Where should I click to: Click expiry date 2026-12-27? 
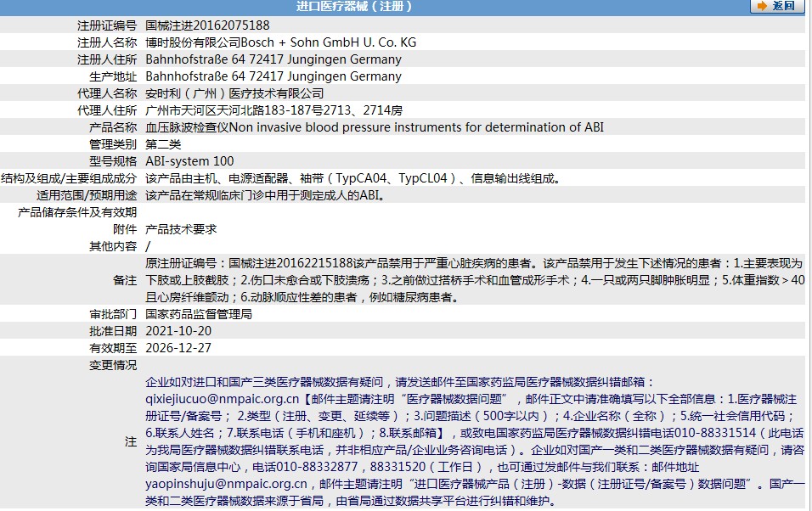pos(178,348)
